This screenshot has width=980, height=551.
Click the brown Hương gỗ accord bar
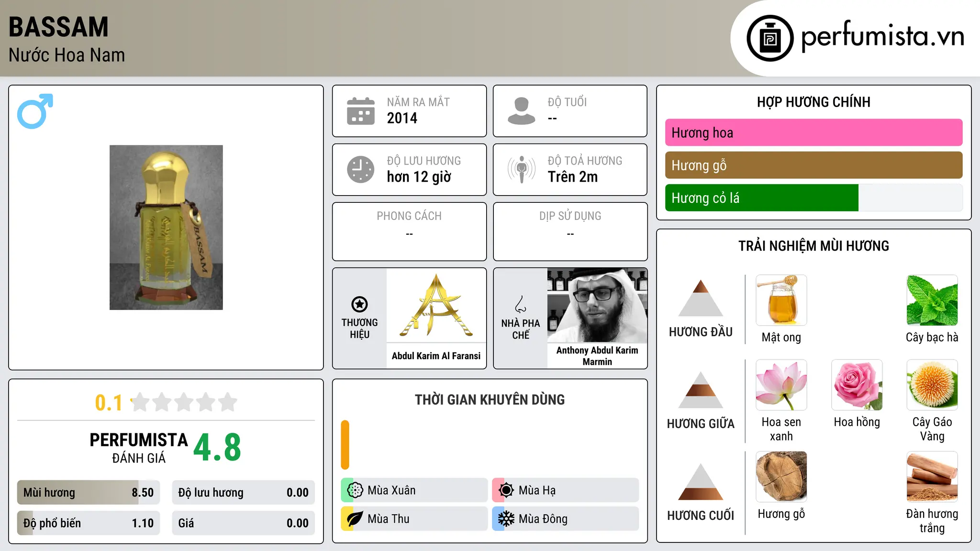coord(814,165)
